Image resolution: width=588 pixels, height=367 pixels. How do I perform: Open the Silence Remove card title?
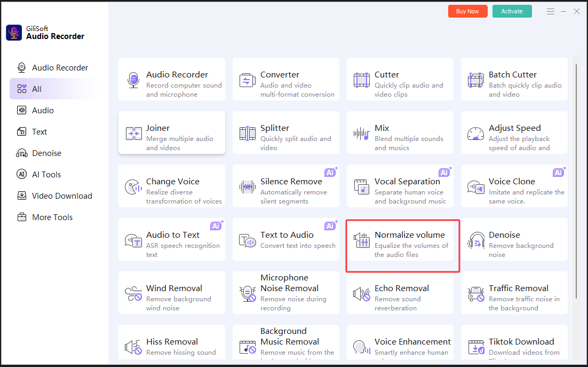tap(291, 182)
